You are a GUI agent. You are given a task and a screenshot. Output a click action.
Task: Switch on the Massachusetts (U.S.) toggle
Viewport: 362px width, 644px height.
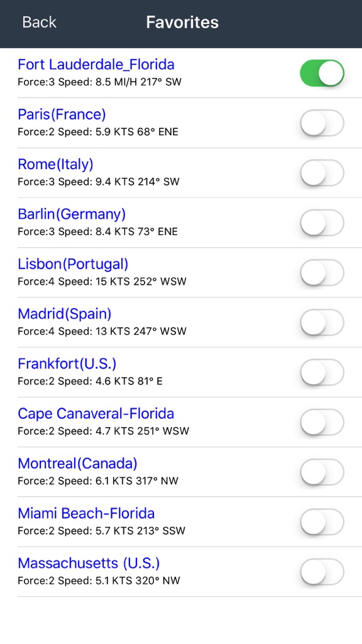[x=322, y=571]
